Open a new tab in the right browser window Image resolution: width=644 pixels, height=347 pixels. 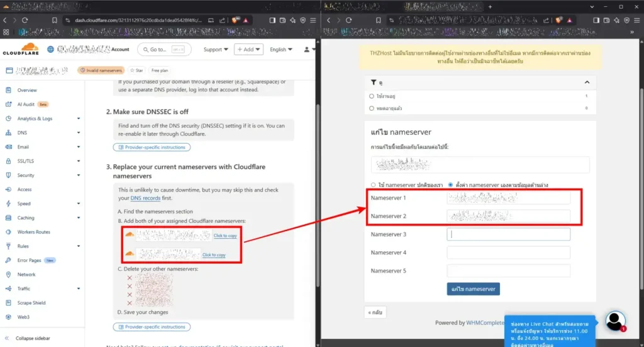click(490, 6)
